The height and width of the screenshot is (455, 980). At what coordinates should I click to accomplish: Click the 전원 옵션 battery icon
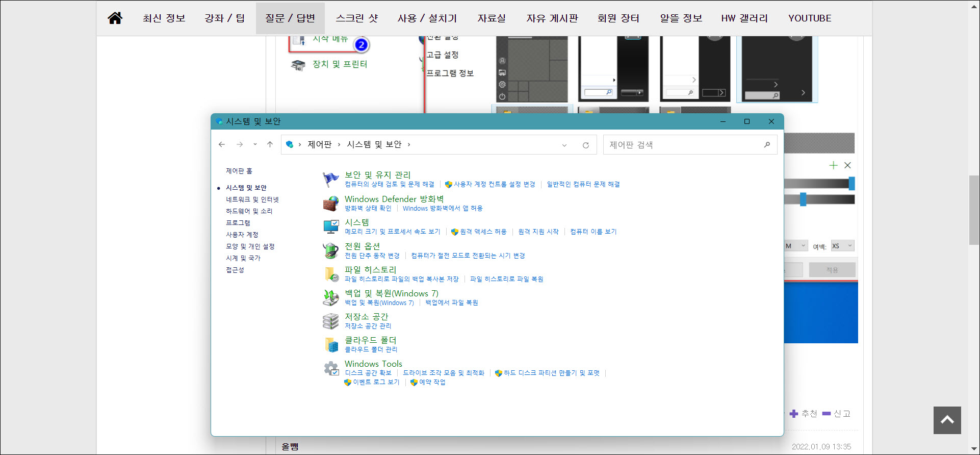pyautogui.click(x=331, y=250)
